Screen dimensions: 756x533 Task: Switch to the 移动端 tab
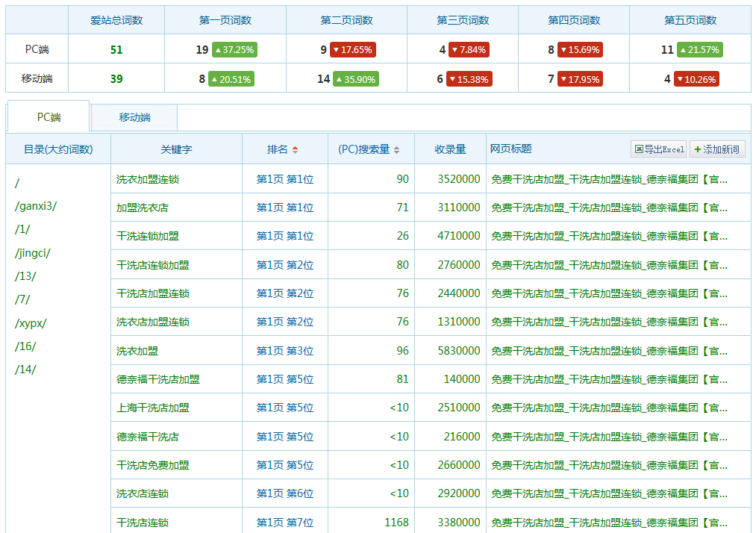(x=134, y=117)
